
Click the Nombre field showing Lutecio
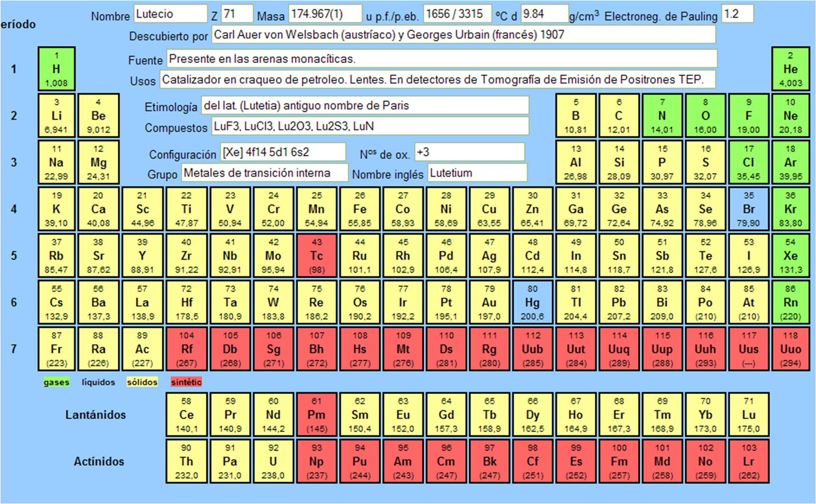[x=170, y=14]
